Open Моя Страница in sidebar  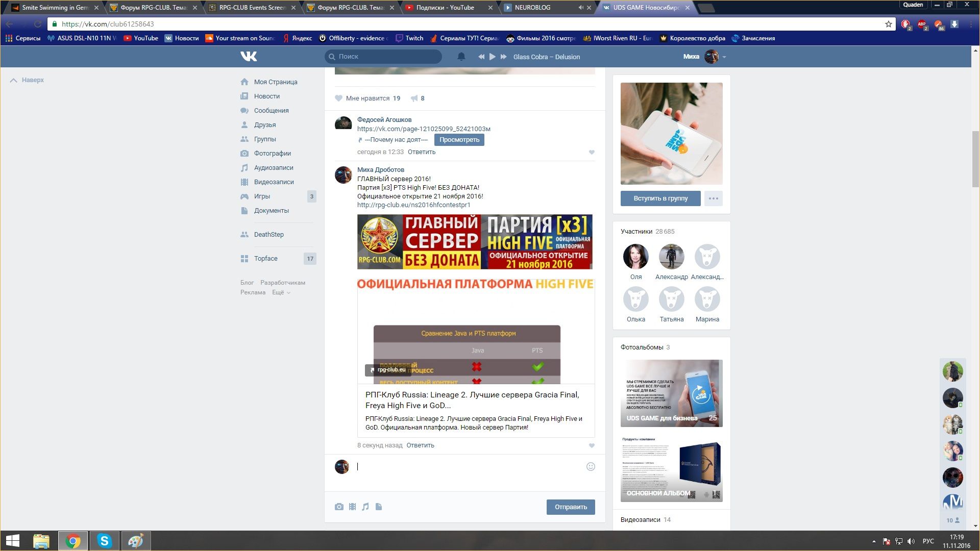pyautogui.click(x=276, y=82)
